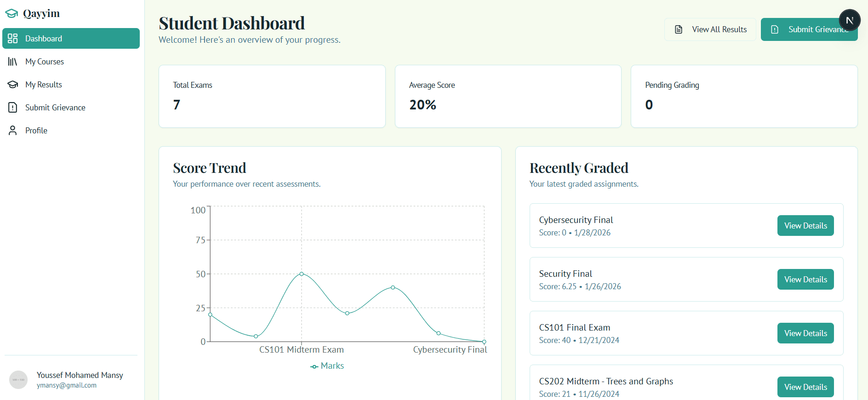Click CS202 Midterm - Trees and Graphs title
Screen dimensions: 868x400
[606, 381]
